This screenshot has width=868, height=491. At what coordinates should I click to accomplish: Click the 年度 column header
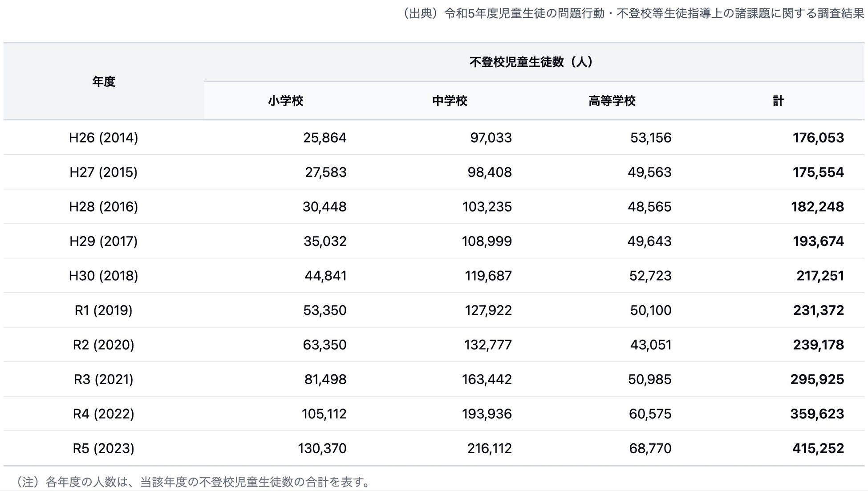click(104, 82)
